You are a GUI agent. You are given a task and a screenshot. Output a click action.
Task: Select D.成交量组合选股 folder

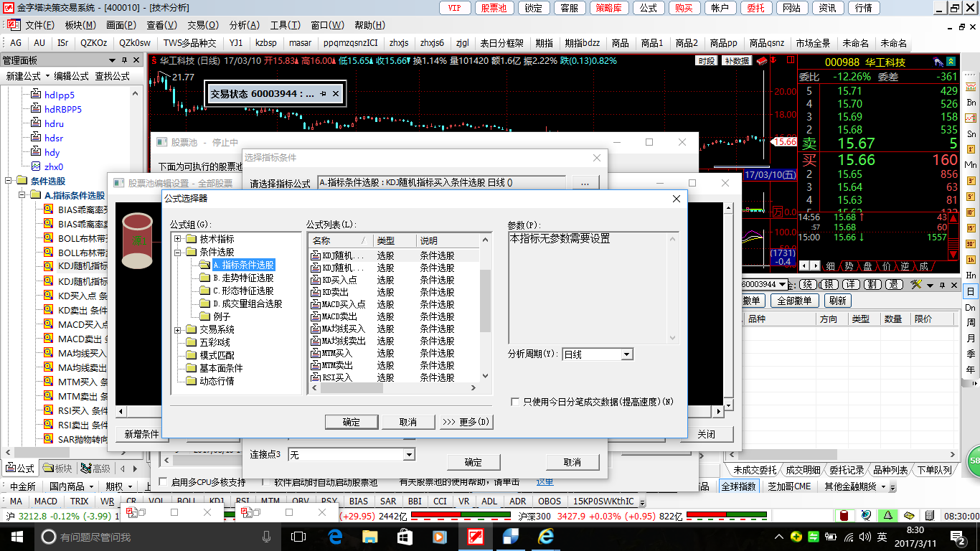coord(247,303)
